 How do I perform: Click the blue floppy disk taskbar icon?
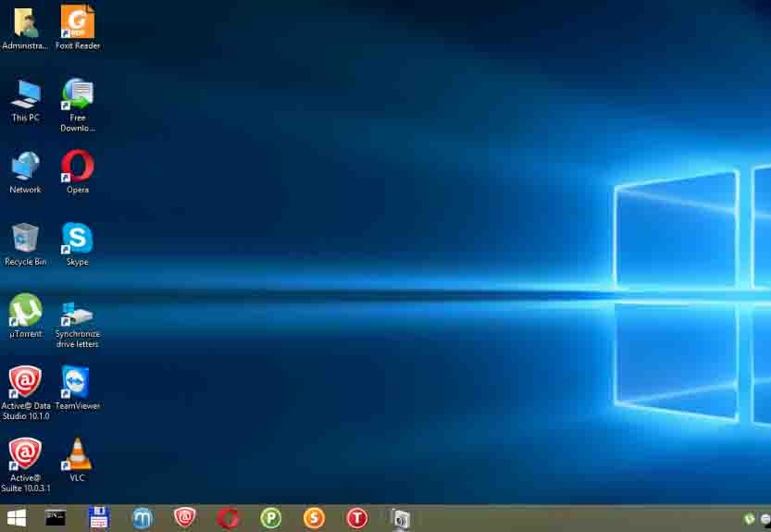99,518
